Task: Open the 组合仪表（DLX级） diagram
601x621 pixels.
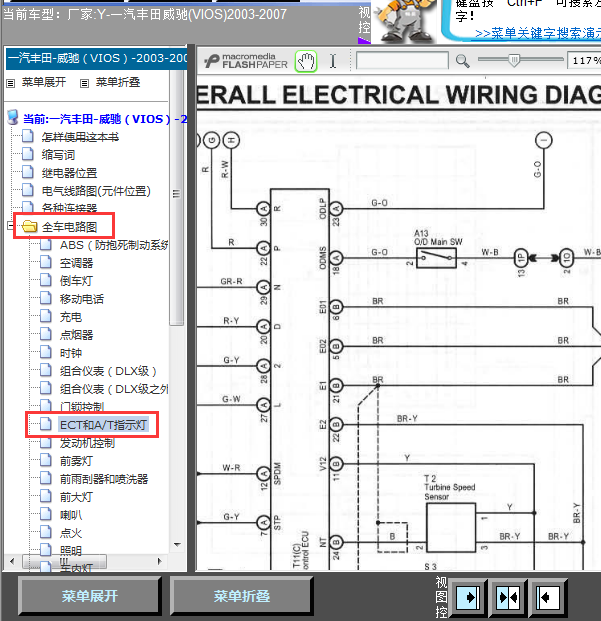Action: 108,371
